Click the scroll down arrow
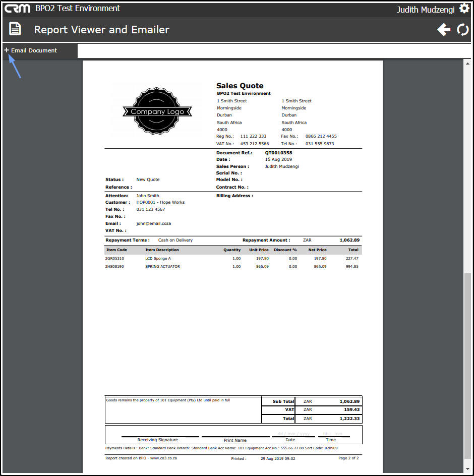This screenshot has width=474, height=476. tap(467, 469)
